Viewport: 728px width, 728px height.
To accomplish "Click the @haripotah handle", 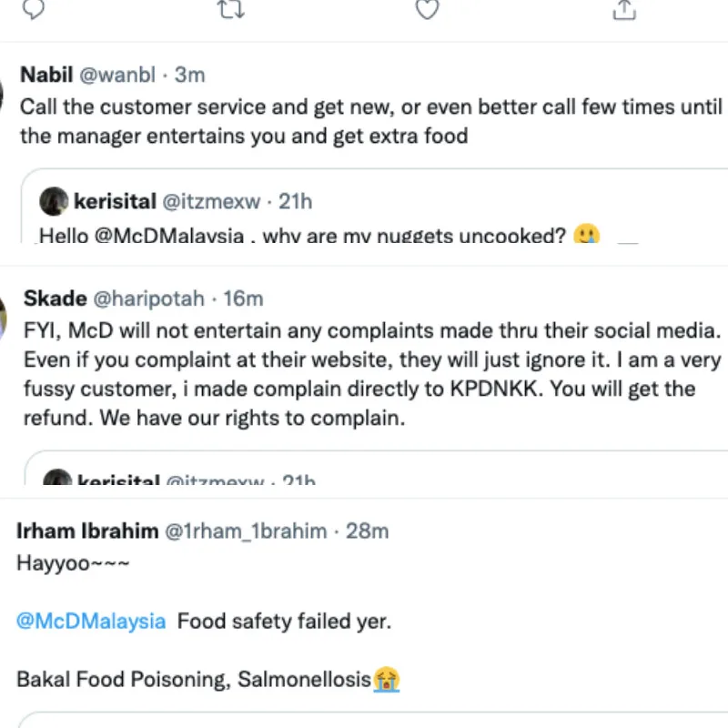I will point(150,298).
